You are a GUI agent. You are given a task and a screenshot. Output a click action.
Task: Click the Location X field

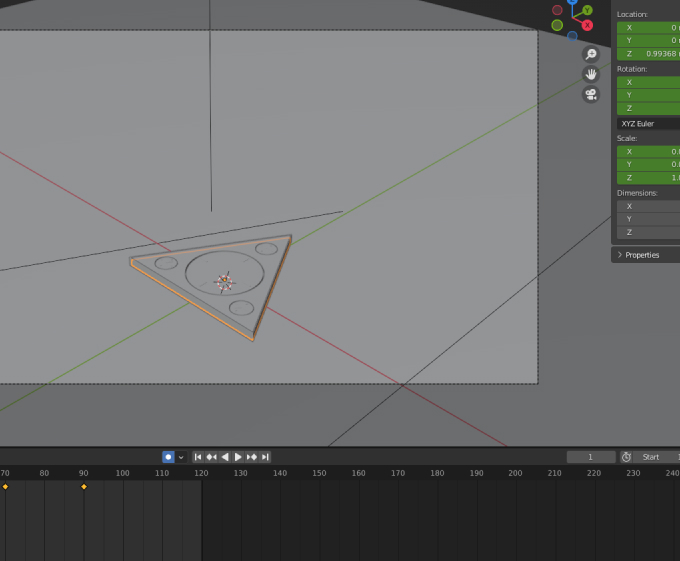click(648, 28)
